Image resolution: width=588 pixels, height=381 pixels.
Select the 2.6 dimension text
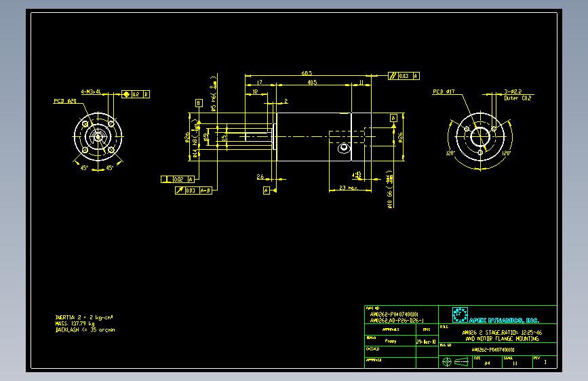260,177
